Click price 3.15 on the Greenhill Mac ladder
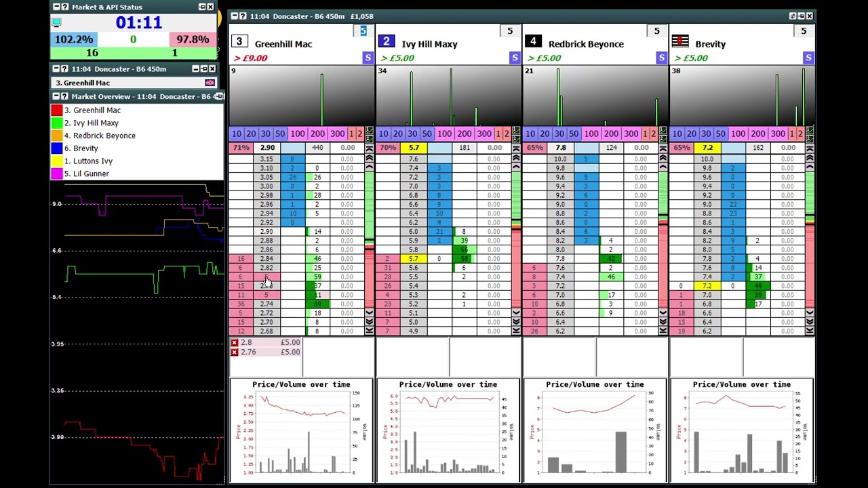Image resolution: width=868 pixels, height=488 pixels. [267, 159]
